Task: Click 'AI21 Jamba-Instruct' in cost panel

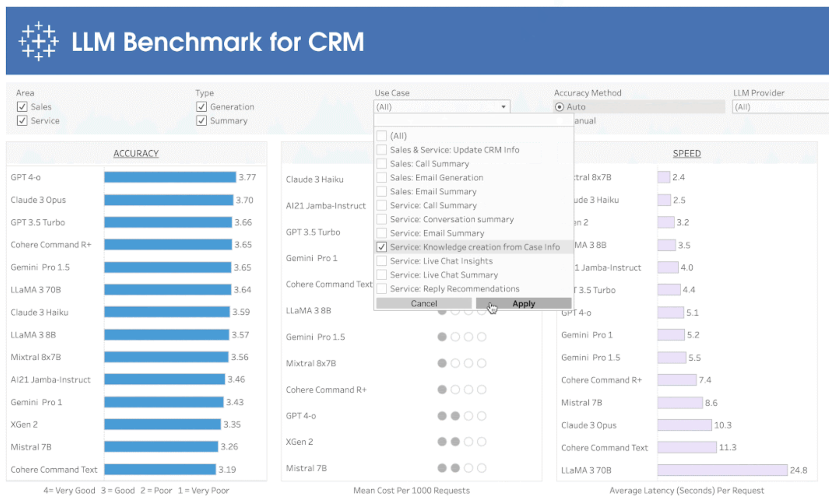Action: [x=326, y=206]
